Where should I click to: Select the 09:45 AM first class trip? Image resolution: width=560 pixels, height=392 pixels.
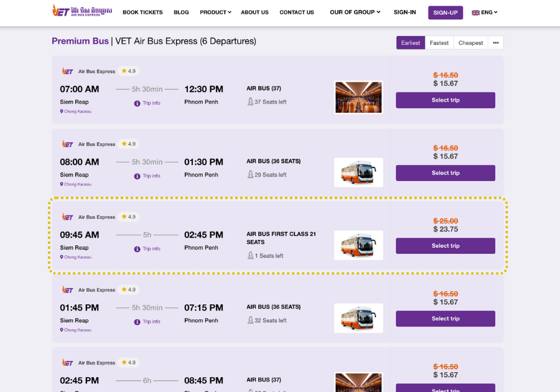[x=446, y=246]
